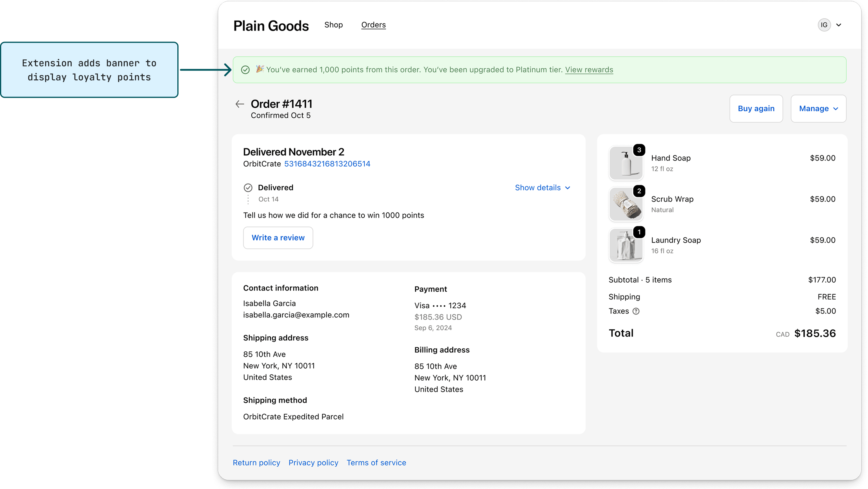The height and width of the screenshot is (489, 868).
Task: Click the '$185.36 USD' payment amount
Action: point(438,317)
